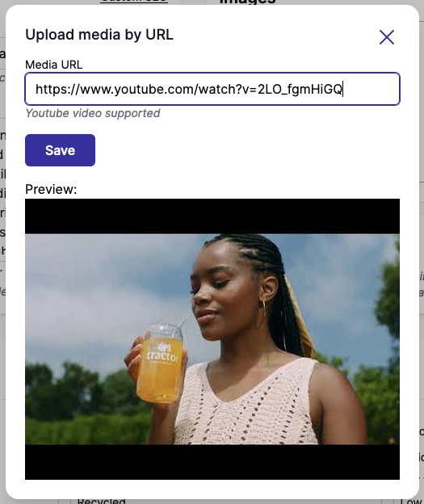This screenshot has width=424, height=504.
Task: Click the 'Upload media by URL' heading
Action: coord(99,35)
